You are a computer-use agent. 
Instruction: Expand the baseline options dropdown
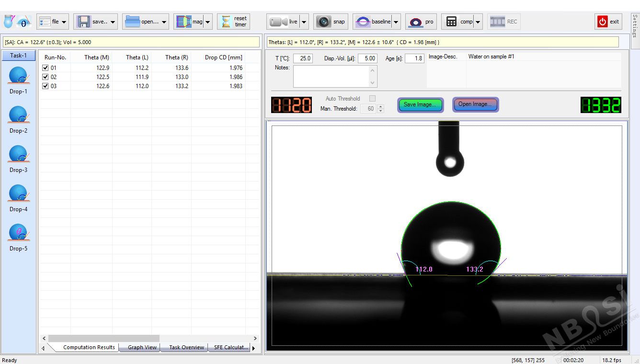click(x=395, y=21)
